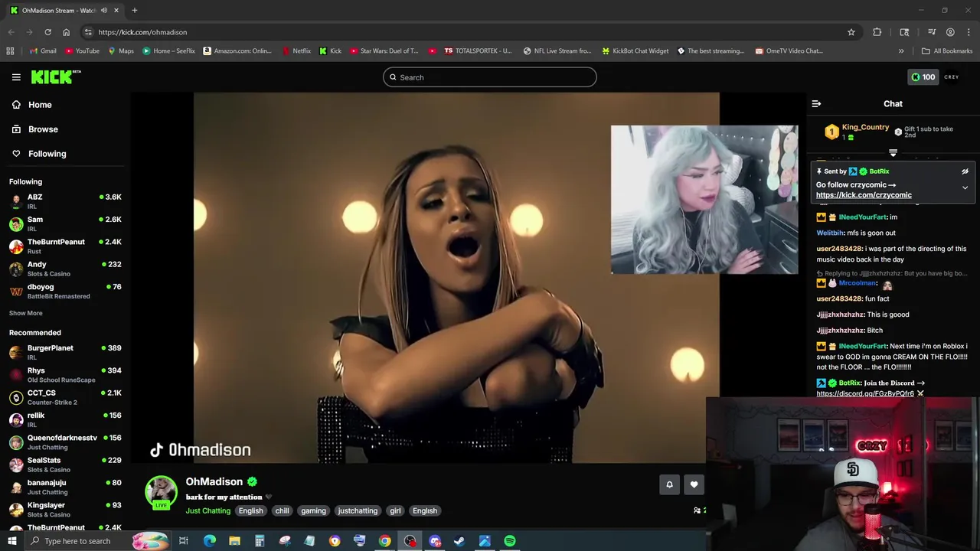Open Queenofdarknesstv recommended channel
The image size is (980, 551).
pyautogui.click(x=64, y=442)
